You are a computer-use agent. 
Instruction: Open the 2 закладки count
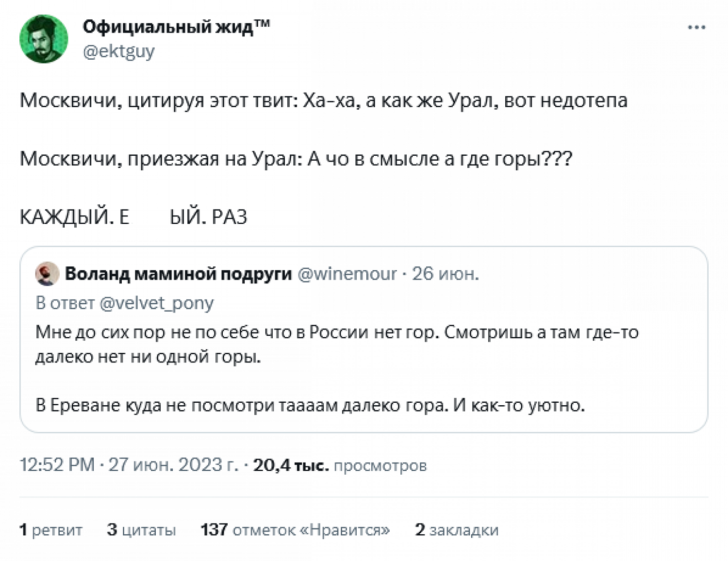tap(457, 529)
